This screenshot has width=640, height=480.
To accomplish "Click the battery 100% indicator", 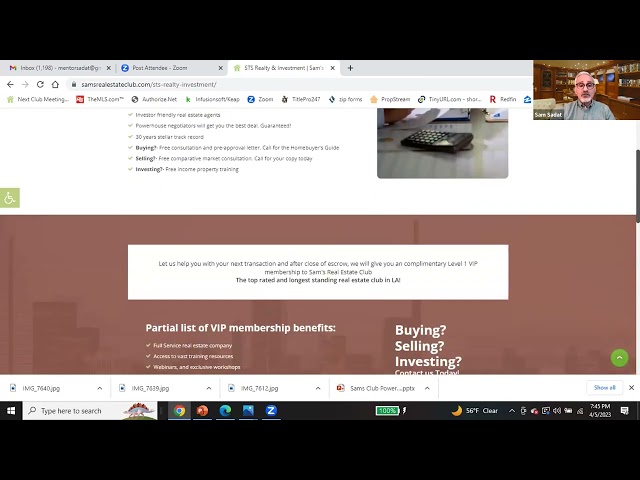I will (x=387, y=411).
